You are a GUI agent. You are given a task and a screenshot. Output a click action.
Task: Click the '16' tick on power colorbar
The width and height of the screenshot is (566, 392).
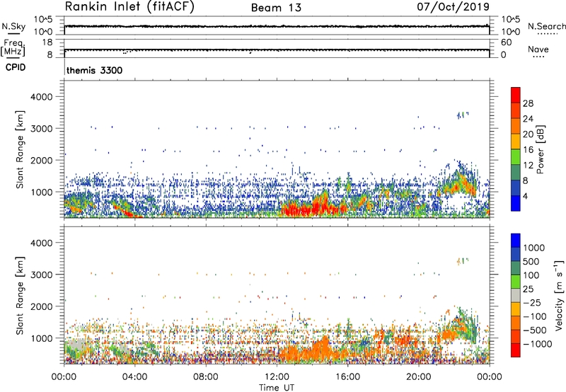click(528, 150)
